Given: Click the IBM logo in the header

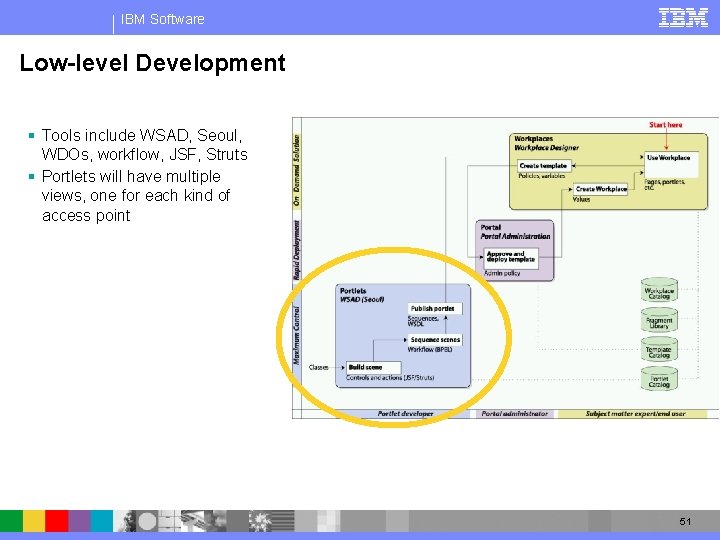Looking at the screenshot, I should pos(683,17).
